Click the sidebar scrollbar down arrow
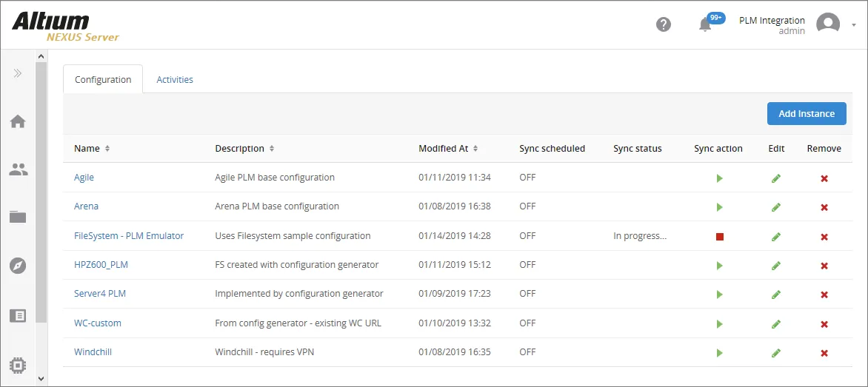Image resolution: width=868 pixels, height=387 pixels. 41,378
